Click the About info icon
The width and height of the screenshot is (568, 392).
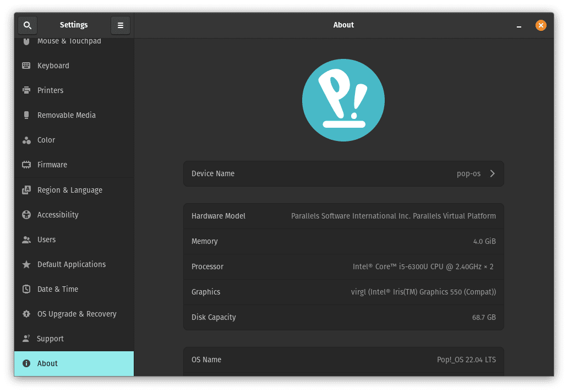pos(26,363)
